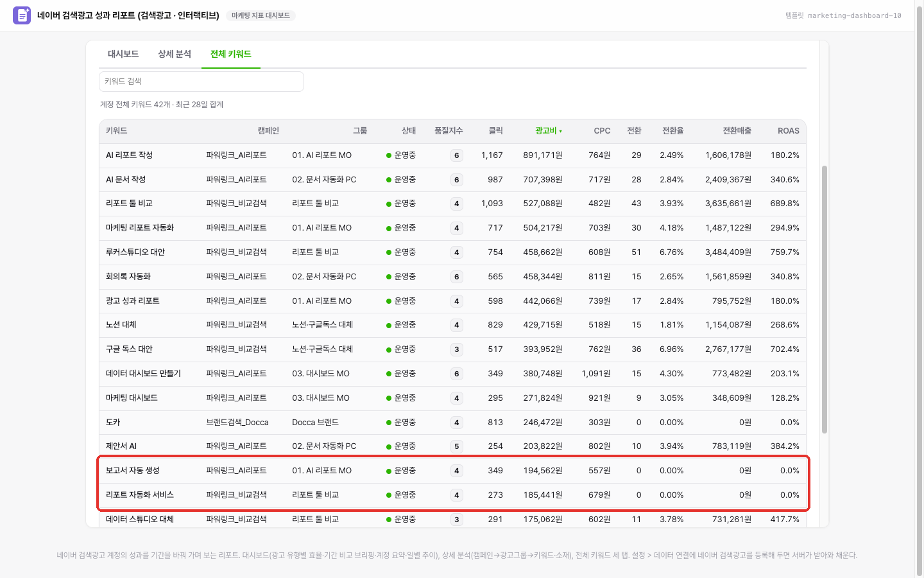Viewport: 924px width, 578px height.
Task: Select the '보고서 자동 생성' keyword
Action: coord(133,471)
